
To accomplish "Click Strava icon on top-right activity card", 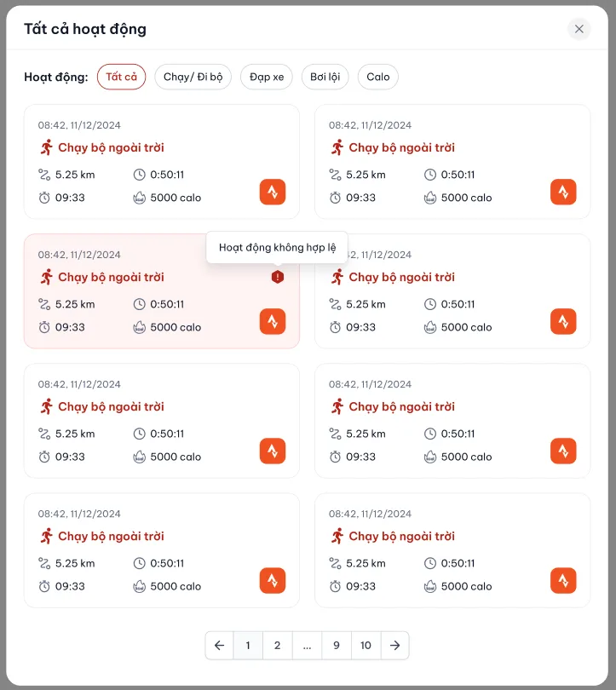I will 563,193.
